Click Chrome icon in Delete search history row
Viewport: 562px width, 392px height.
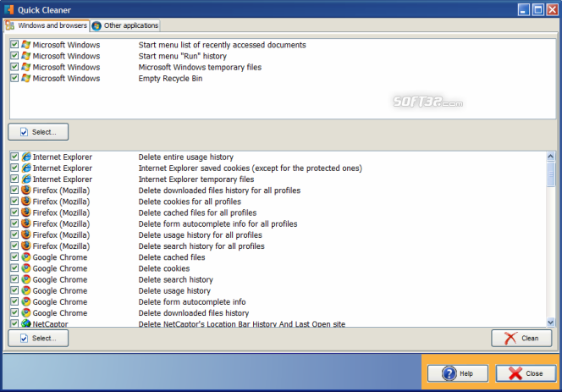pyautogui.click(x=25, y=279)
